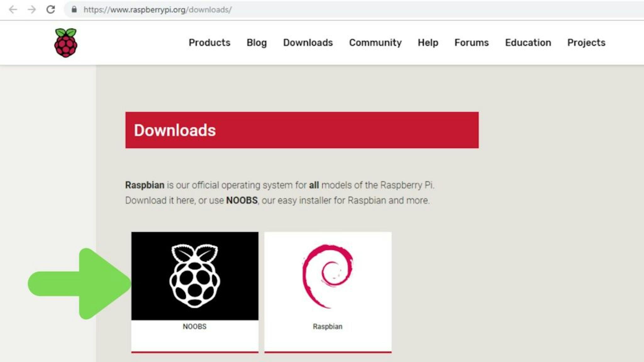
Task: Click the padlock site security icon
Action: click(74, 9)
